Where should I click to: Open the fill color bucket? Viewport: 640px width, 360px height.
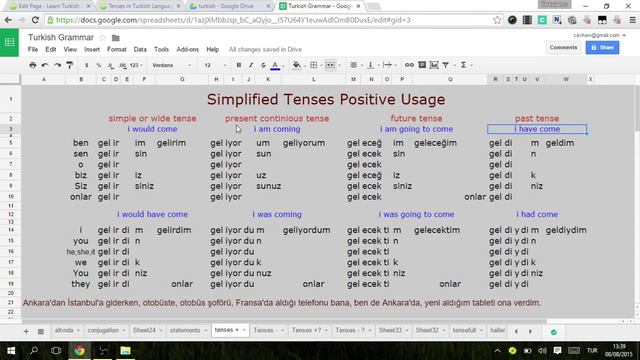coord(297,65)
